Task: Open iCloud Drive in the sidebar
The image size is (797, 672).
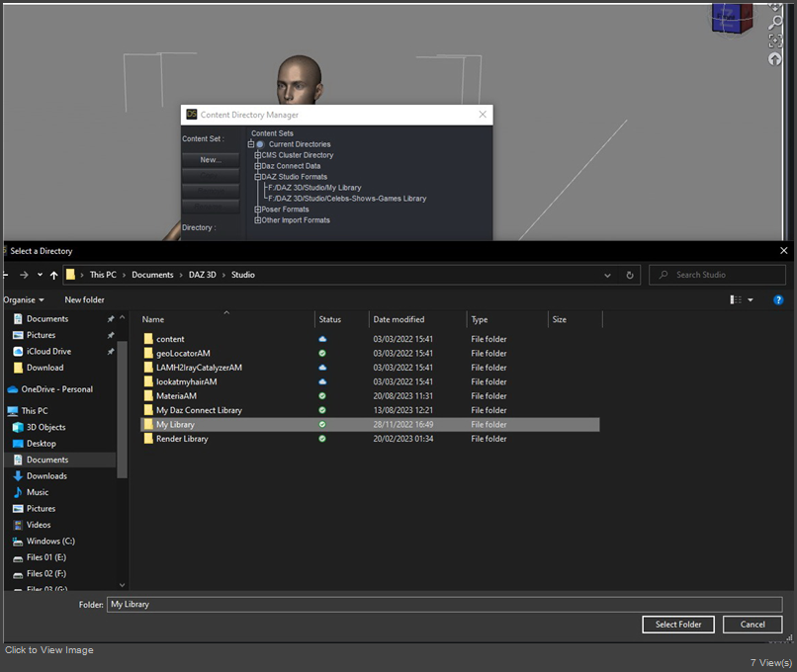Action: pyautogui.click(x=48, y=351)
